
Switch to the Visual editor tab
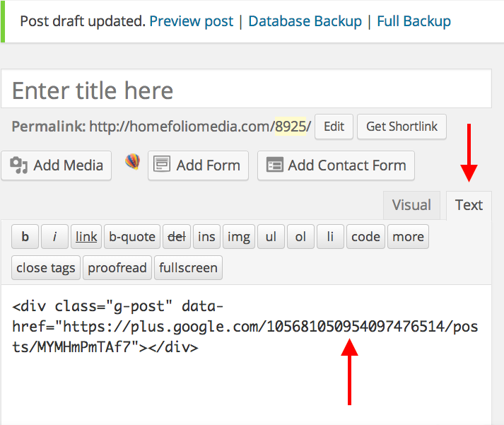pyautogui.click(x=411, y=205)
